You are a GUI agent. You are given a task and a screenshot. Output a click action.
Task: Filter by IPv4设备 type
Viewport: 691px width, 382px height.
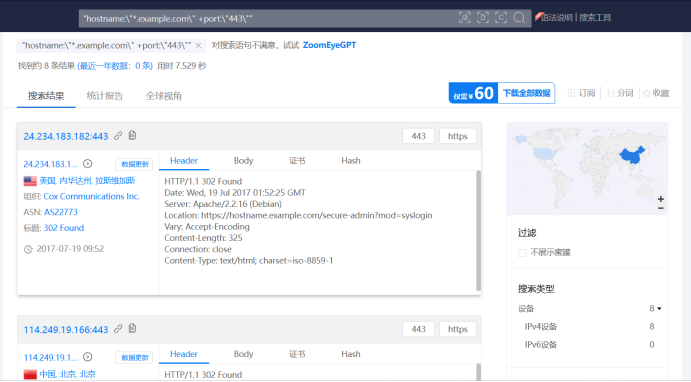point(541,326)
